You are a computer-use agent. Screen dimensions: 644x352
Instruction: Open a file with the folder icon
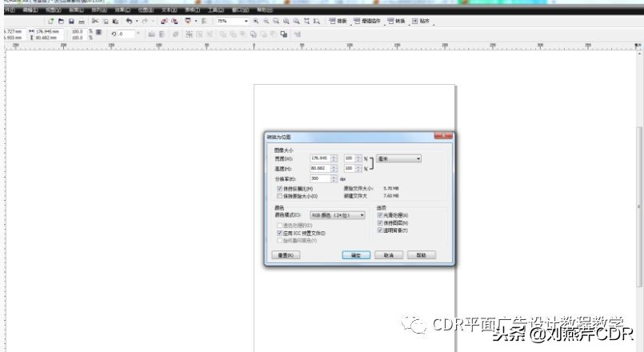tap(61, 21)
